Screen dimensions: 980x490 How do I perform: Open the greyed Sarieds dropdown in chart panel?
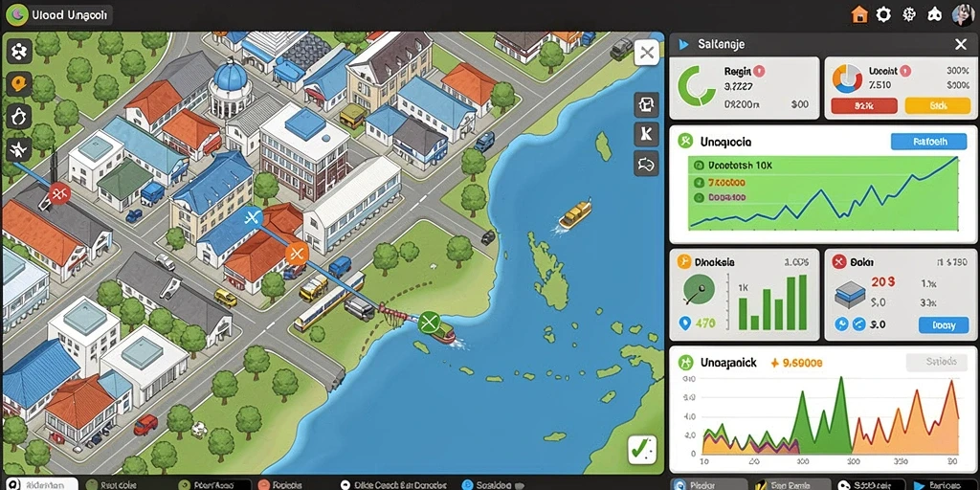click(x=932, y=362)
